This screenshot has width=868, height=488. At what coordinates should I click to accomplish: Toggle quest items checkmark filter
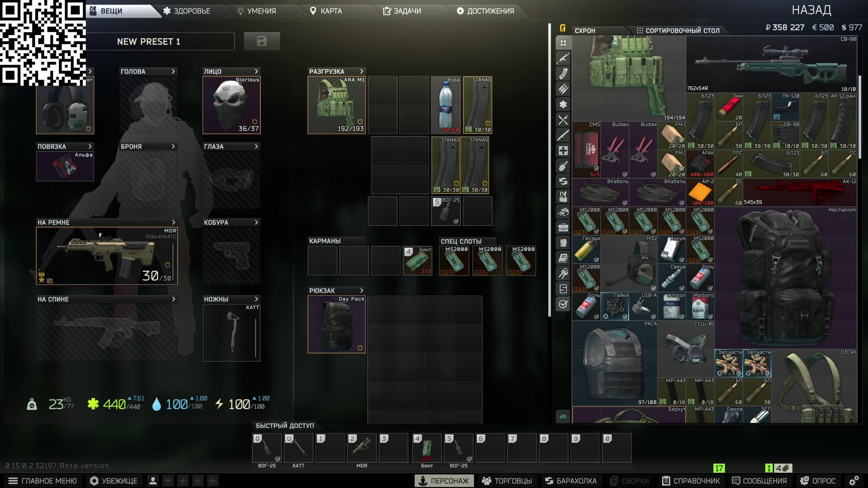tap(563, 304)
